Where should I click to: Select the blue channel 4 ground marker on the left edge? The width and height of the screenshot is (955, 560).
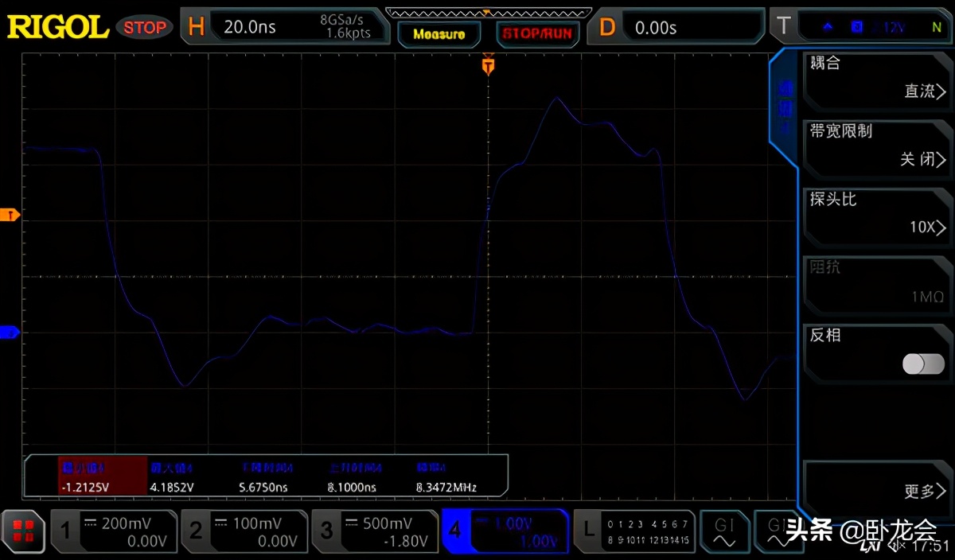point(10,332)
